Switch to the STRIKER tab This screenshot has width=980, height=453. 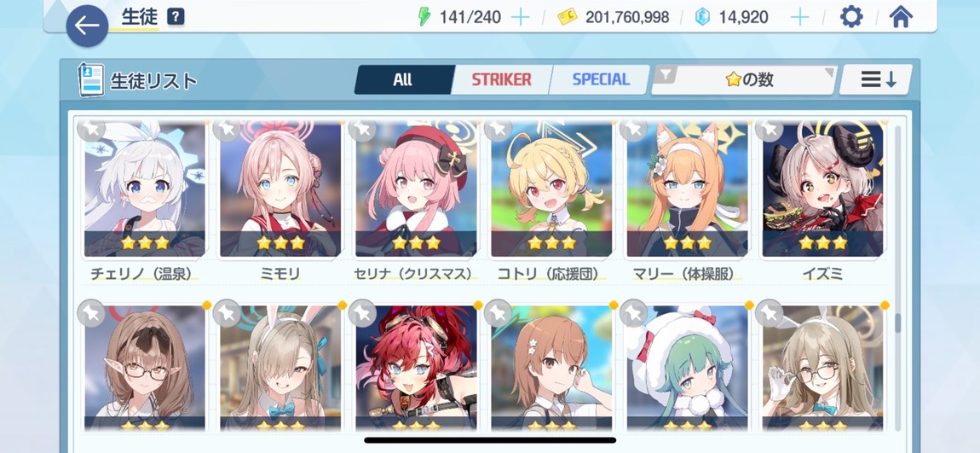[501, 79]
